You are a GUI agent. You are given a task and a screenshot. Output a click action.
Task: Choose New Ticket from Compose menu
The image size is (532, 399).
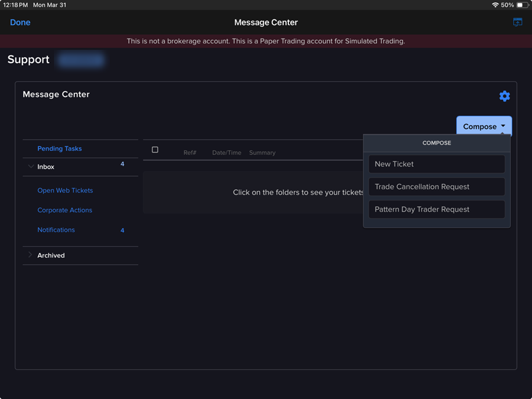tap(437, 164)
